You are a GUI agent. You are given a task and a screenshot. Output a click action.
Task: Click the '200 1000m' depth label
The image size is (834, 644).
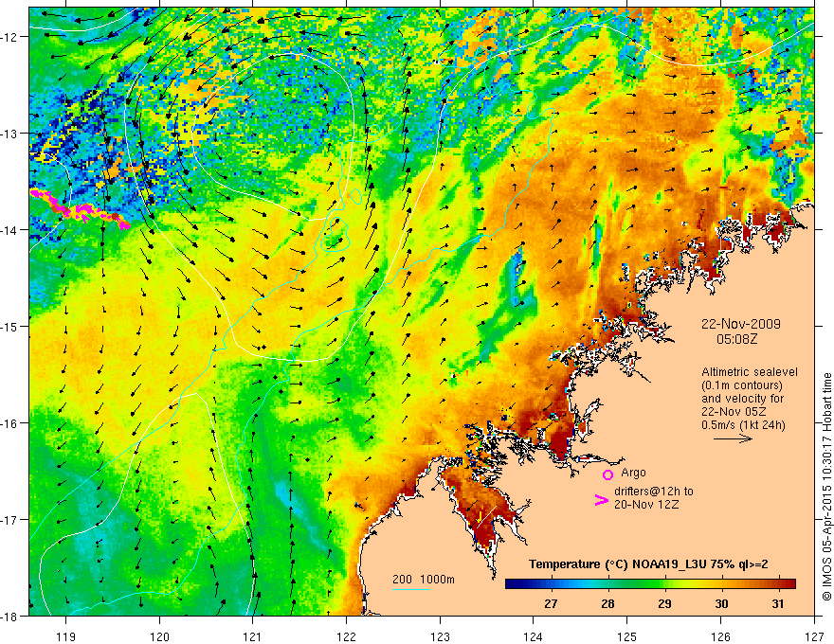coord(424,580)
